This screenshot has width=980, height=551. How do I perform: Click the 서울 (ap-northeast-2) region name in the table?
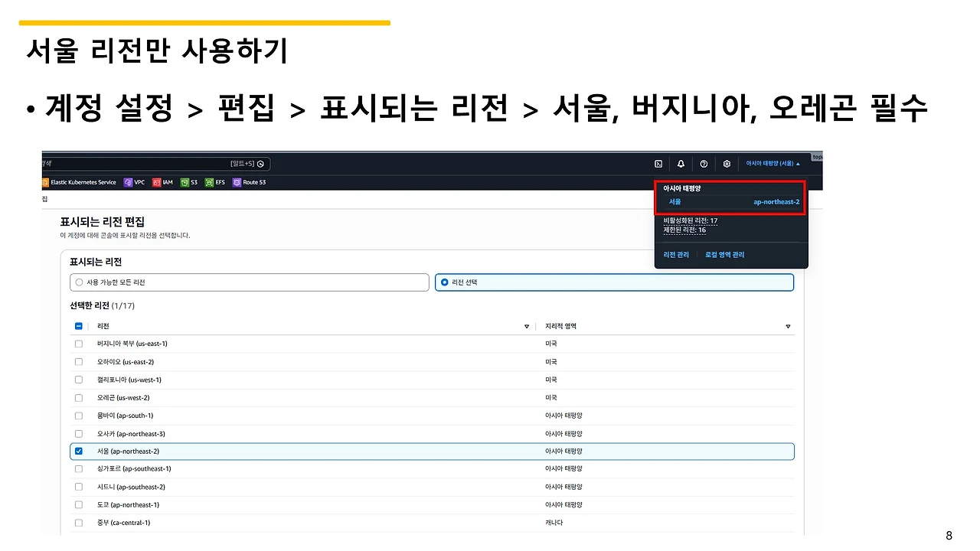tap(129, 452)
